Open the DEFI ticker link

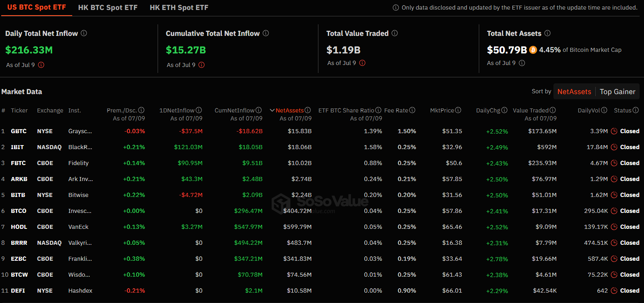[x=18, y=291]
